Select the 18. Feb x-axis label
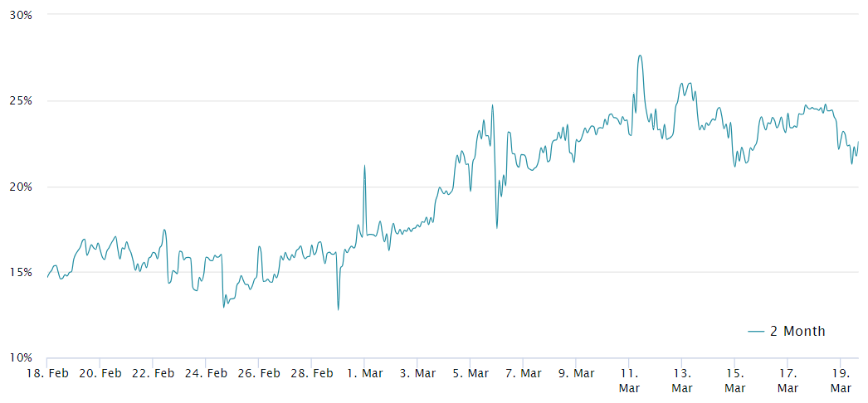The width and height of the screenshot is (868, 403). tap(47, 373)
